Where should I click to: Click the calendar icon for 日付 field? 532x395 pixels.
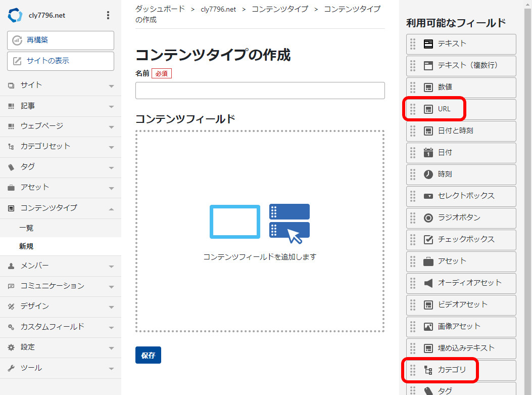[428, 152]
